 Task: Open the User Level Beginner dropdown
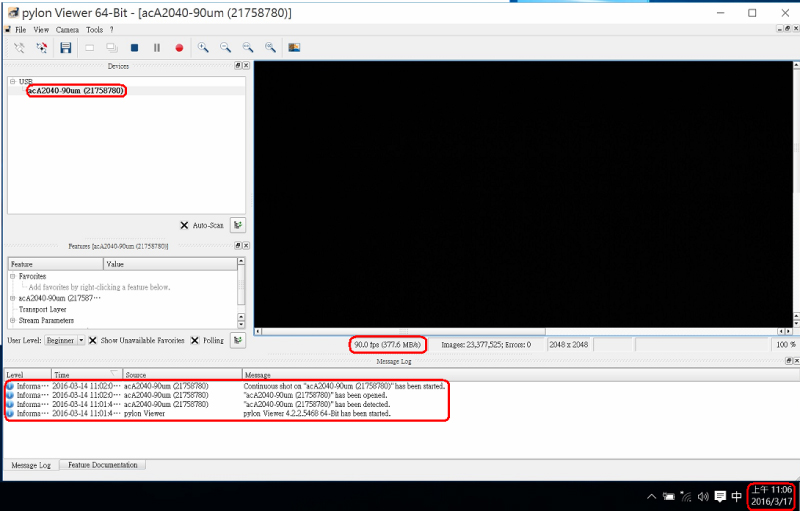[x=81, y=340]
